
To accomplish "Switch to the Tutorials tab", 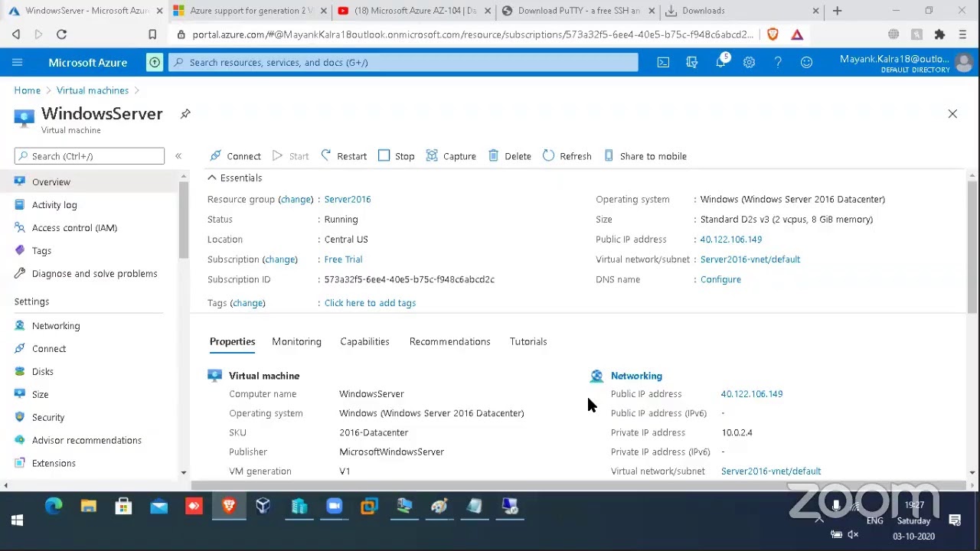I will tap(528, 341).
